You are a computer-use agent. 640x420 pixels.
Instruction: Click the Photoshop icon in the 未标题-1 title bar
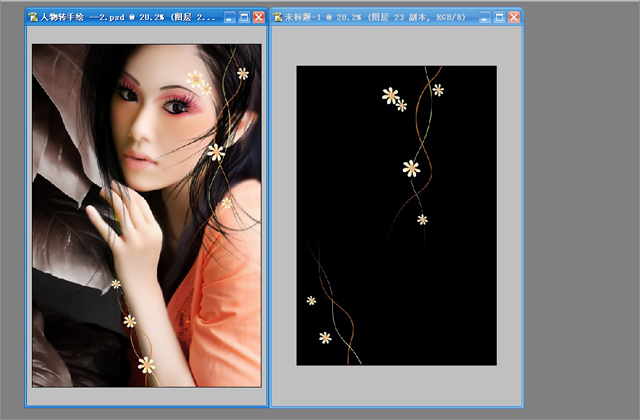coord(278,17)
